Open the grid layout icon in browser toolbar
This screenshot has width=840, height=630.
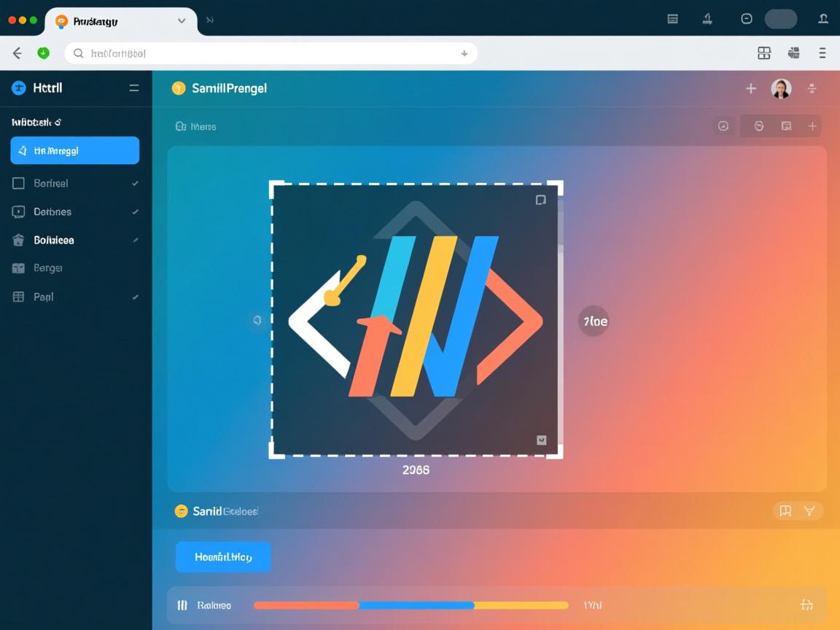pyautogui.click(x=763, y=53)
